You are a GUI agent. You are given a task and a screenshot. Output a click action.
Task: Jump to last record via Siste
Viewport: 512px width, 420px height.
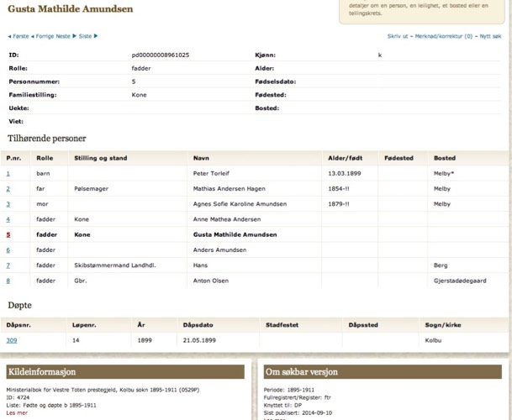pos(86,36)
